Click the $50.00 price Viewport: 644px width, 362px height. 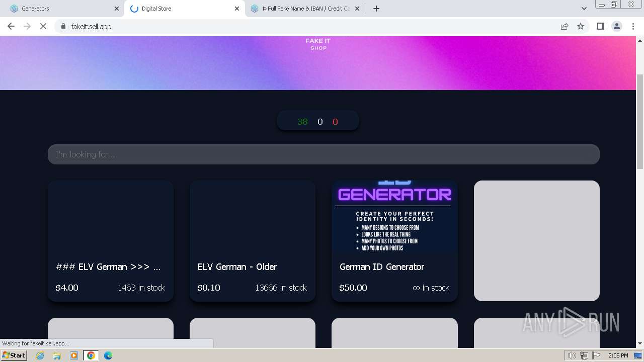353,288
